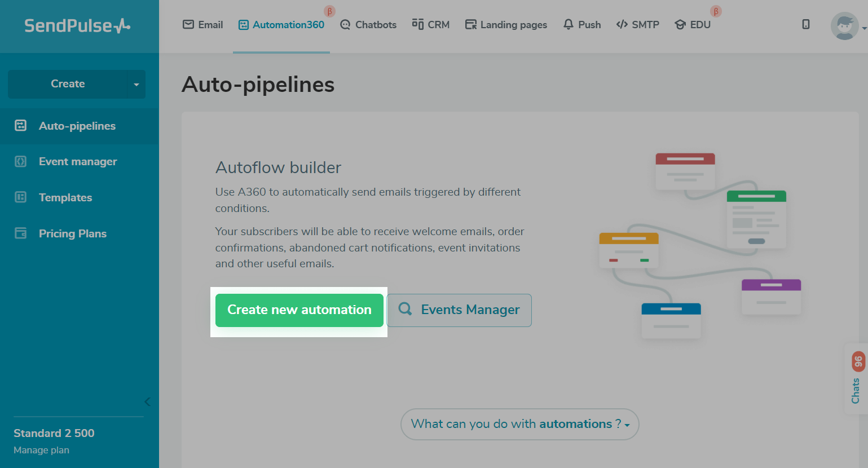Expand the Create dropdown arrow
Image resolution: width=868 pixels, height=468 pixels.
[136, 85]
